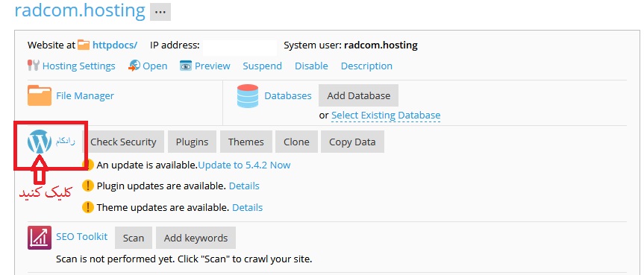Click the plugin updates warning icon
Screen dimensions: 644x275
pyautogui.click(x=88, y=186)
